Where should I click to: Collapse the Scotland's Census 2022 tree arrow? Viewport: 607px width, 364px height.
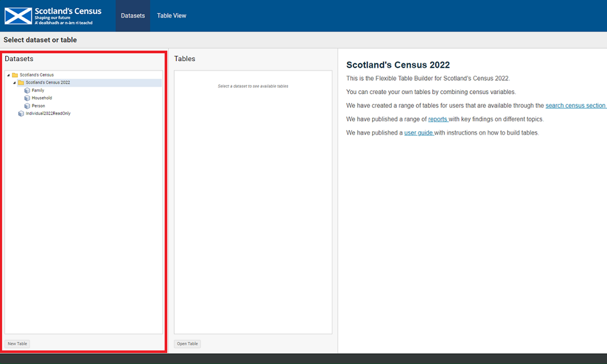[x=15, y=83]
